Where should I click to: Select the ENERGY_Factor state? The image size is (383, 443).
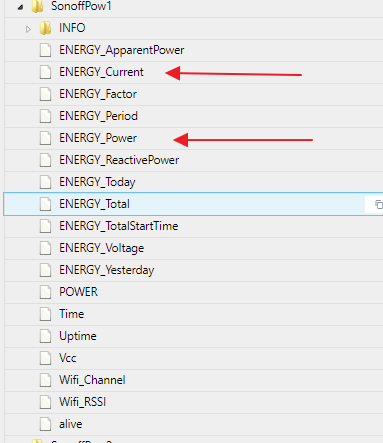[98, 94]
